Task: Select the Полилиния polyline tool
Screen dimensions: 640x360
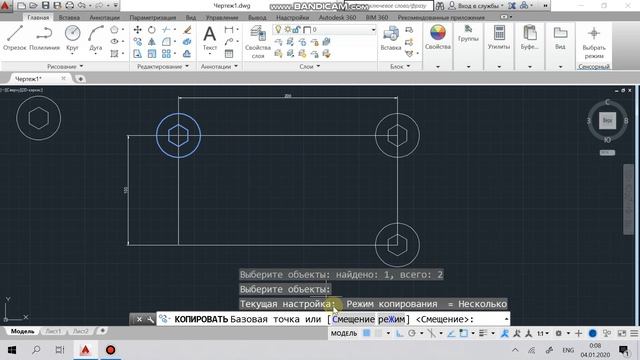Action: click(x=44, y=38)
